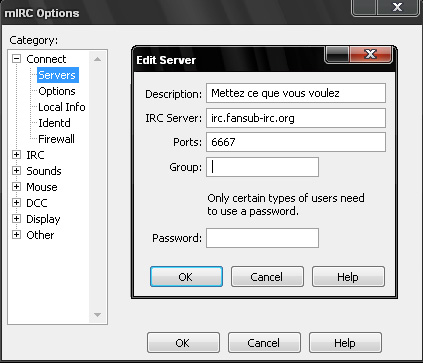Screen dimensions: 423x363
Task: Close the mIRC Options window
Action: point(397,7)
